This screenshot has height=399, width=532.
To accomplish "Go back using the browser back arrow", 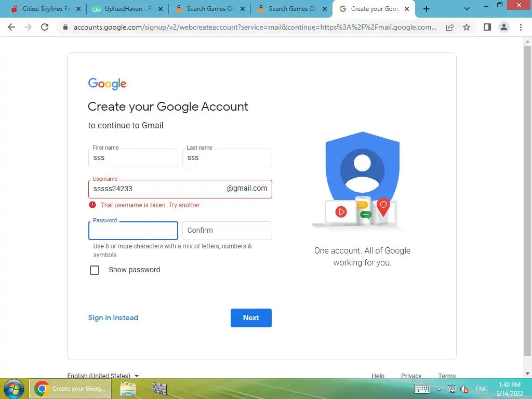I will (x=11, y=27).
